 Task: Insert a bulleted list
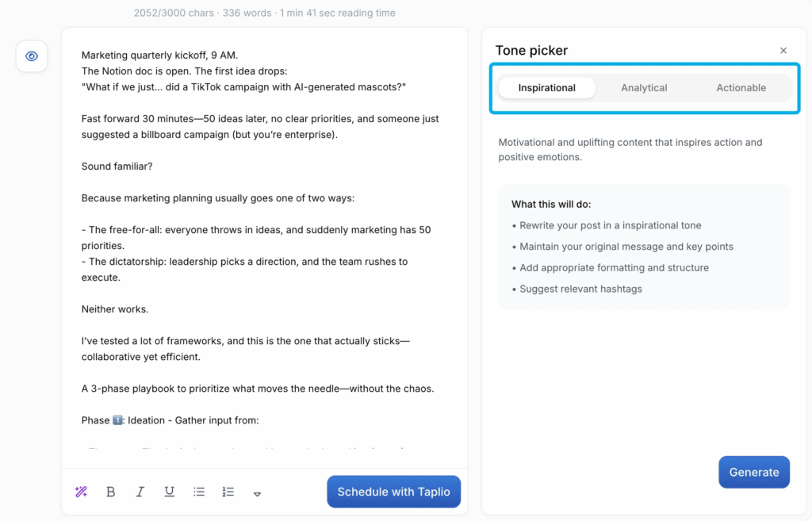(199, 492)
